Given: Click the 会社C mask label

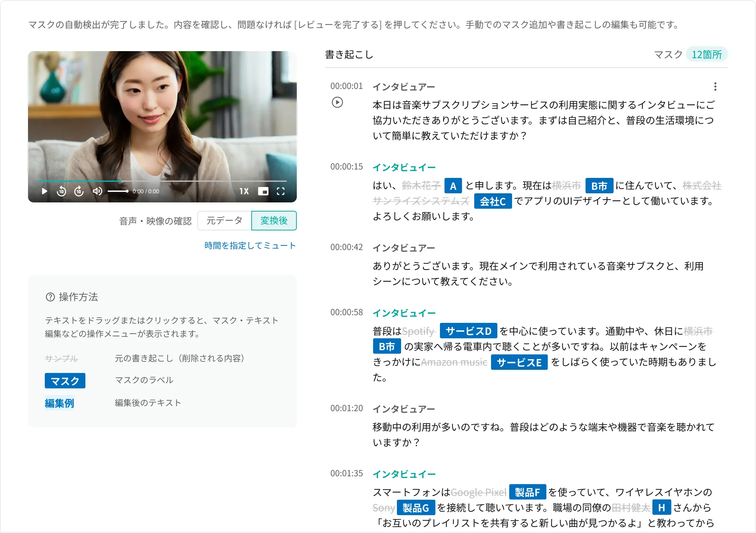Looking at the screenshot, I should (x=493, y=201).
